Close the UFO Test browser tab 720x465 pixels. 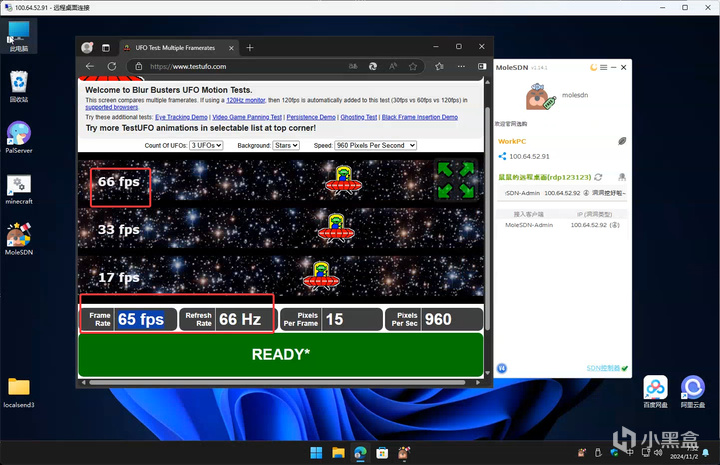point(231,48)
